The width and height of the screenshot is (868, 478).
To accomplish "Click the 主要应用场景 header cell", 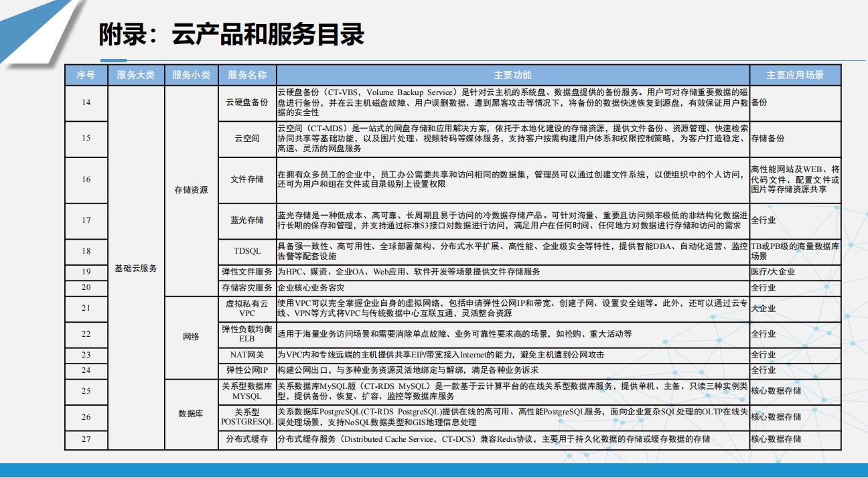I will pyautogui.click(x=795, y=75).
